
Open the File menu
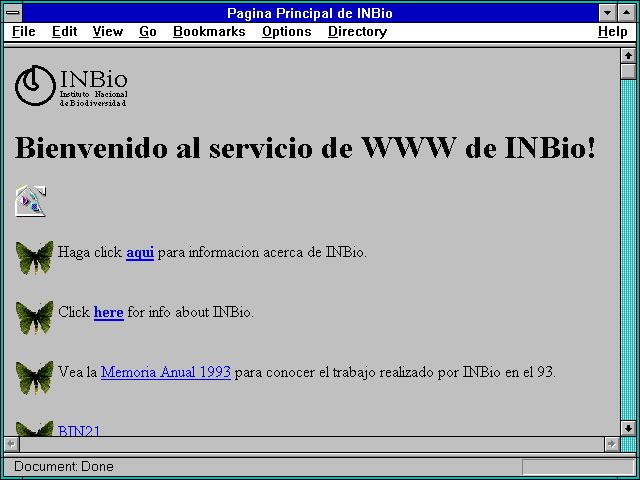pyautogui.click(x=24, y=32)
